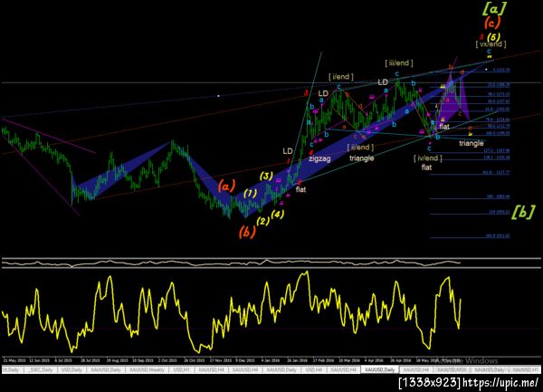The height and width of the screenshot is (392, 543).
Task: Click the 12 Jun 2015 date label
Action: (x=40, y=360)
